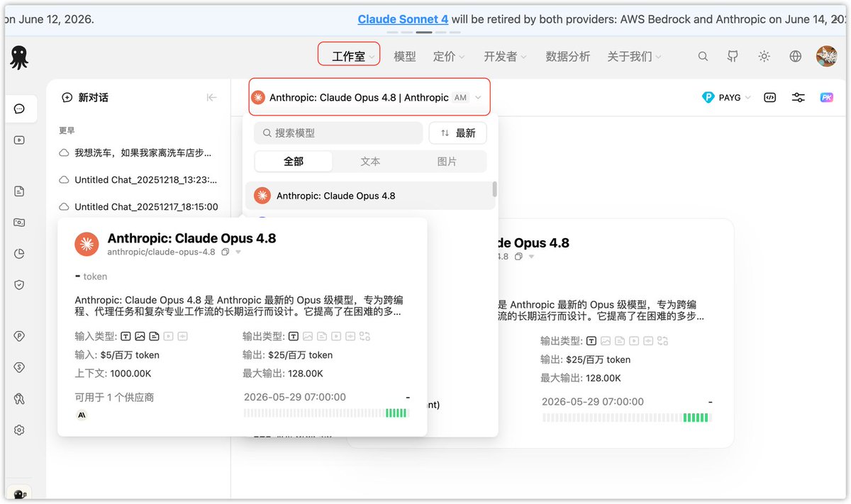Click 可用于 1 个供应商 text
The height and width of the screenshot is (504, 851).
click(x=114, y=398)
